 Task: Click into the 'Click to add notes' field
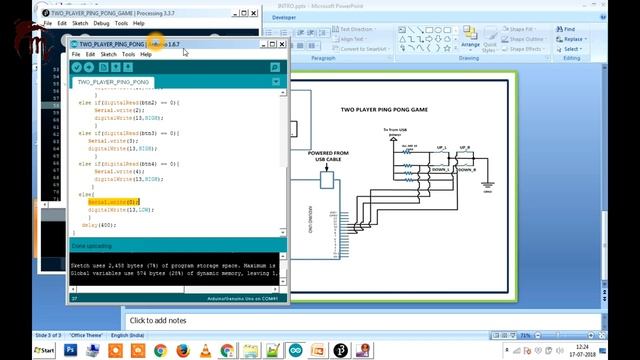363,321
